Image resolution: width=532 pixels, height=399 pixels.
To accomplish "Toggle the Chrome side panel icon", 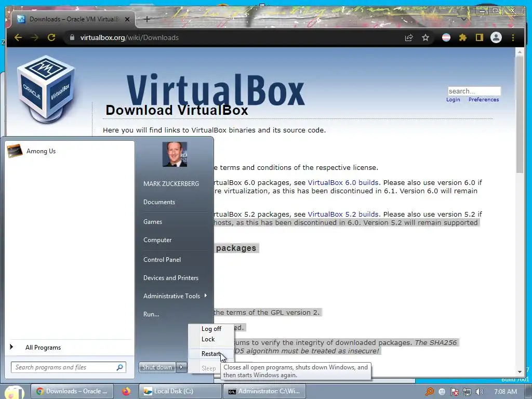I will pos(479,37).
